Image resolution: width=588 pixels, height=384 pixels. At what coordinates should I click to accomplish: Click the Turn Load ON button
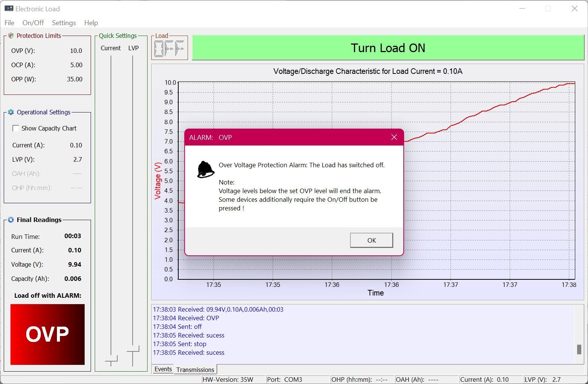(388, 48)
